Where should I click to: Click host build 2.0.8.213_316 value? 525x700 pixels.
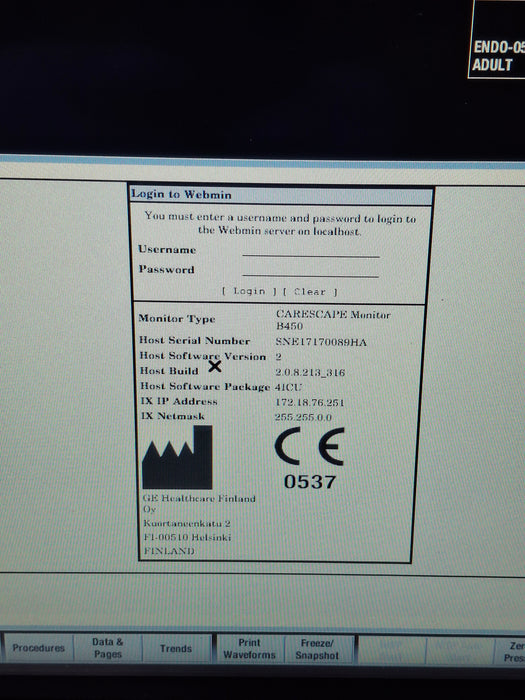coord(310,372)
